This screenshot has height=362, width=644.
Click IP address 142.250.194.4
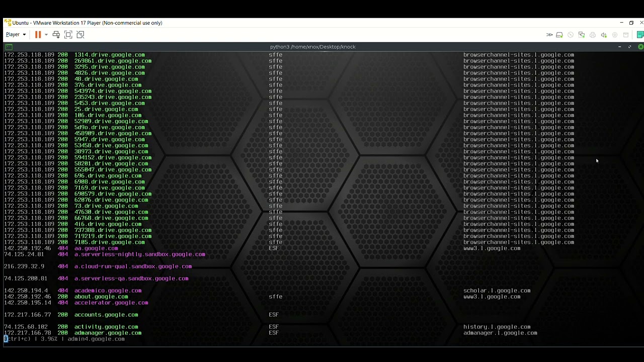point(26,291)
